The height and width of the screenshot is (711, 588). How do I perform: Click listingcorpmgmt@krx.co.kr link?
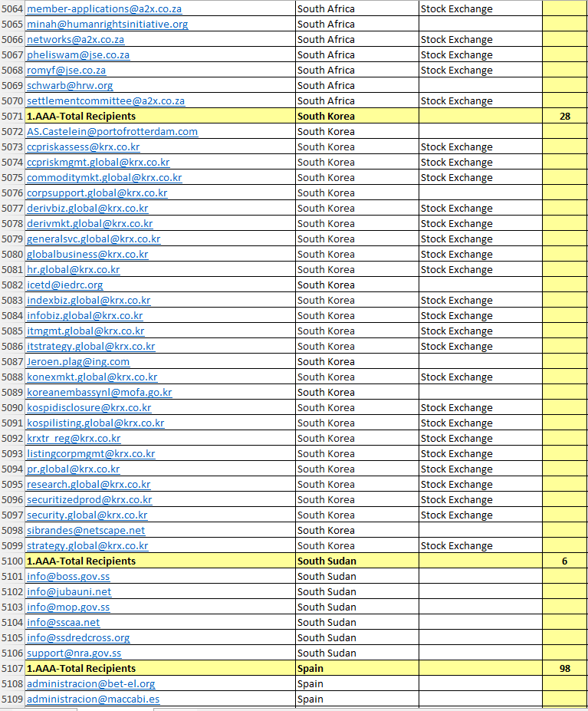coord(91,454)
